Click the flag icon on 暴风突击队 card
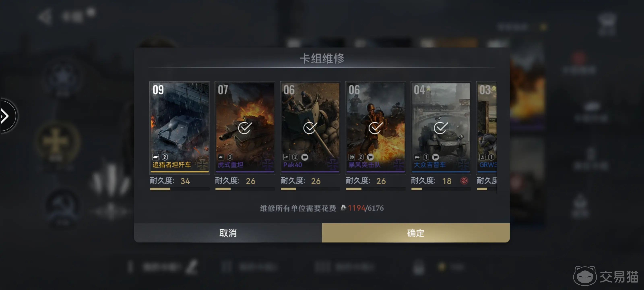Viewport: 644px width, 290px height. tap(370, 157)
